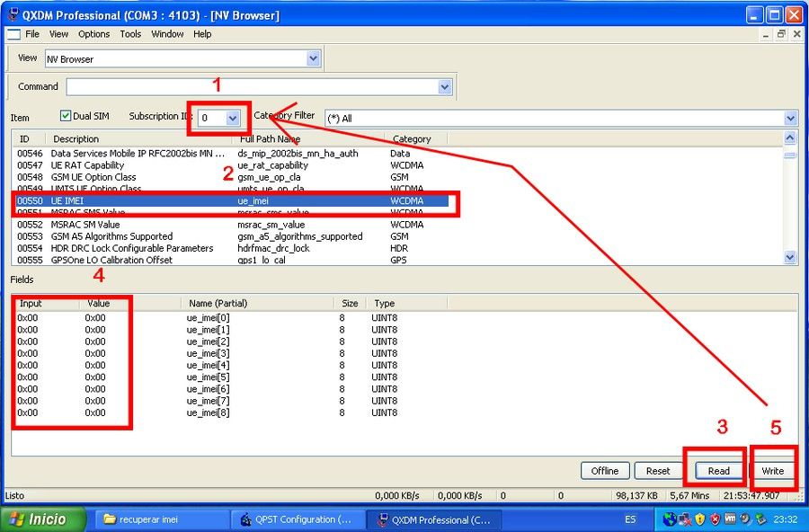Click the red shield alert tray icon
The image size is (809, 532).
715,519
